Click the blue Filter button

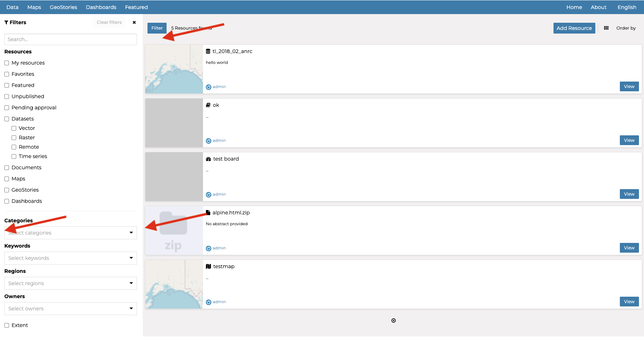(157, 28)
